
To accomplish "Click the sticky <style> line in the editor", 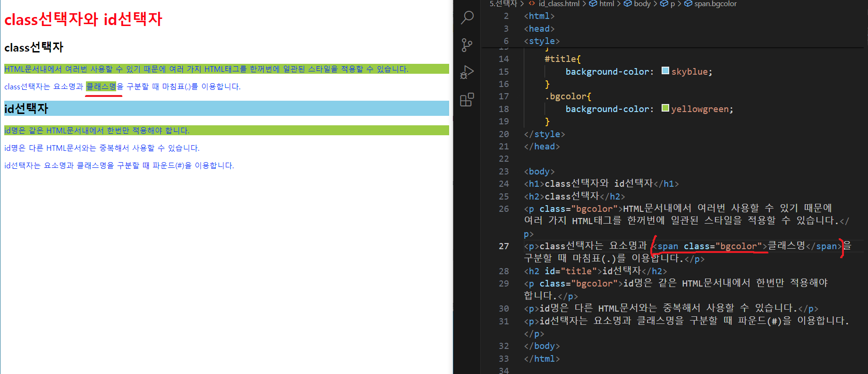I will click(x=542, y=41).
